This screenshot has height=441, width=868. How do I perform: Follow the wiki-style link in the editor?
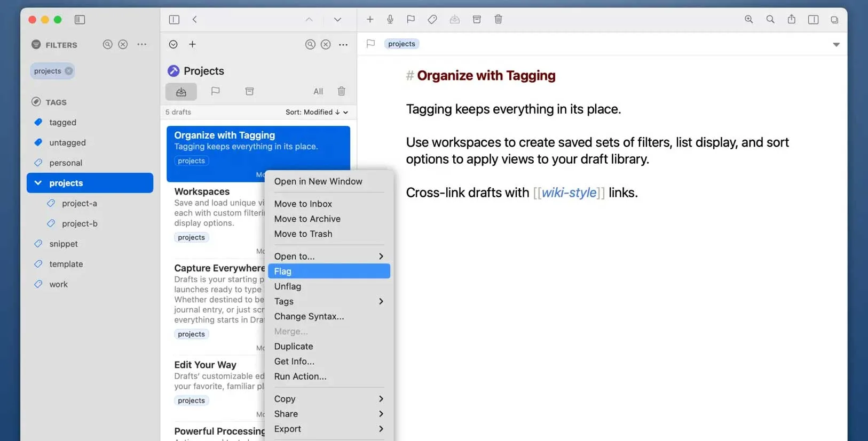coord(569,193)
